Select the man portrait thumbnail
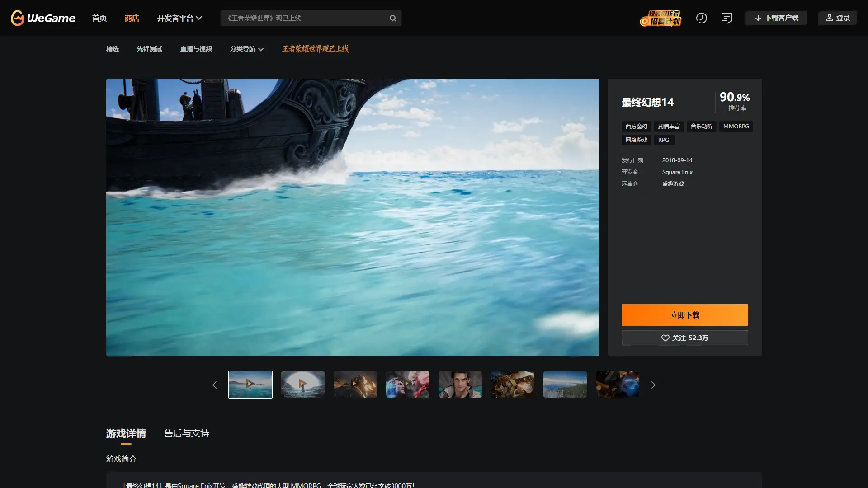The height and width of the screenshot is (488, 868). tap(460, 385)
